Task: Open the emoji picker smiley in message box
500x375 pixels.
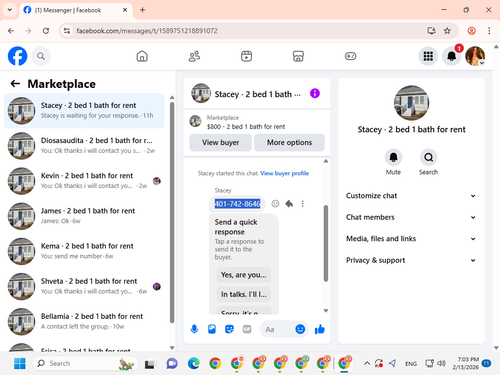Action: 300,329
